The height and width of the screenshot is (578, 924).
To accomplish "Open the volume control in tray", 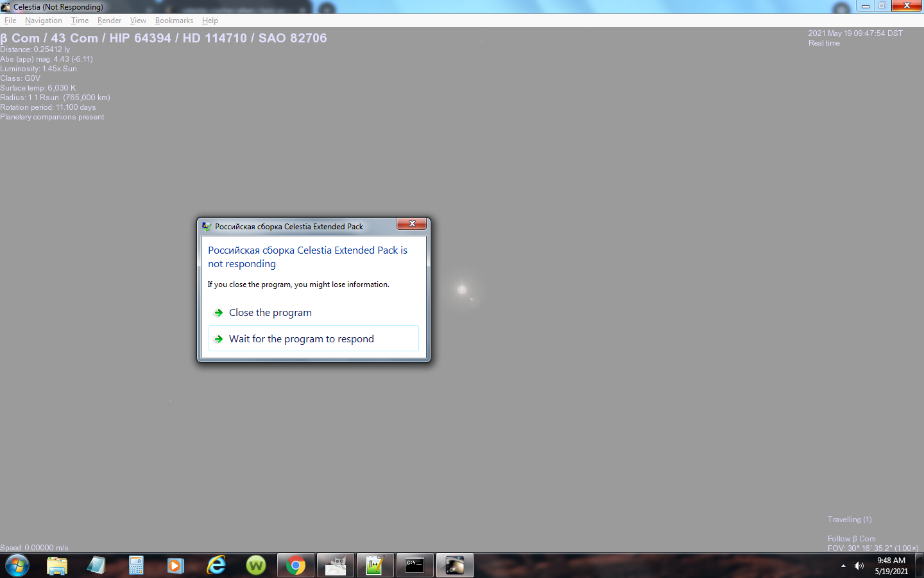I will [859, 566].
